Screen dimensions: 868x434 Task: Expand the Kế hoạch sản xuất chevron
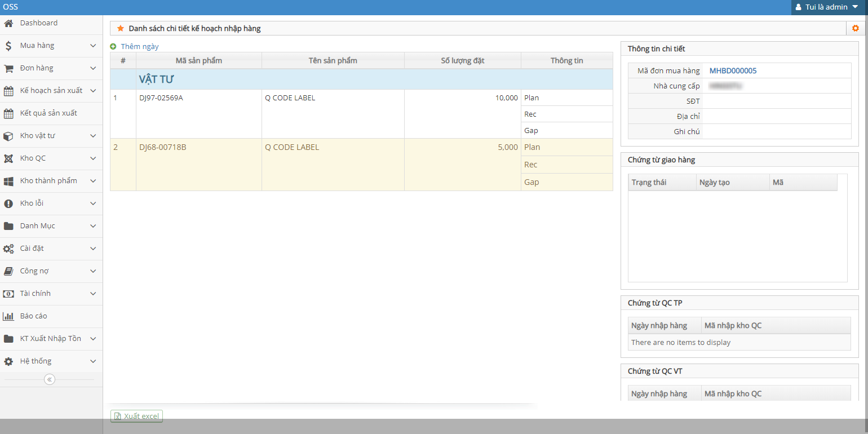click(x=93, y=91)
